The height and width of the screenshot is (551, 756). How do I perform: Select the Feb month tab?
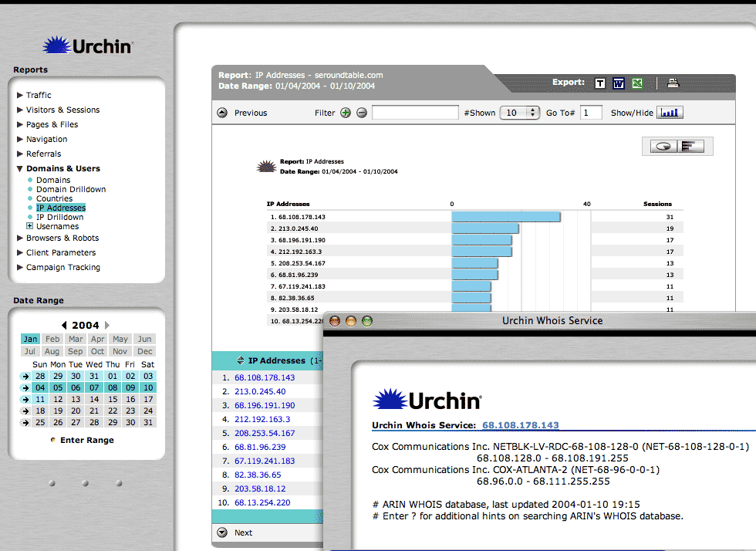tap(52, 339)
